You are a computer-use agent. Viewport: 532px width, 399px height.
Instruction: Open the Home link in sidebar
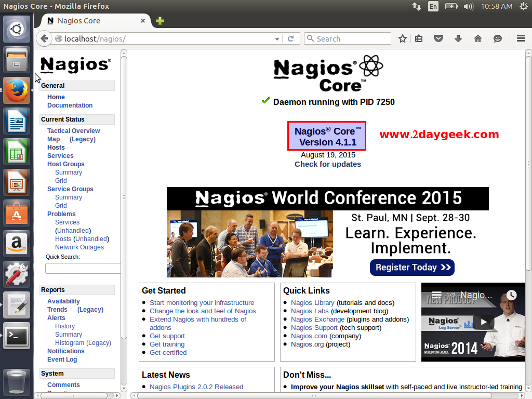pyautogui.click(x=56, y=97)
